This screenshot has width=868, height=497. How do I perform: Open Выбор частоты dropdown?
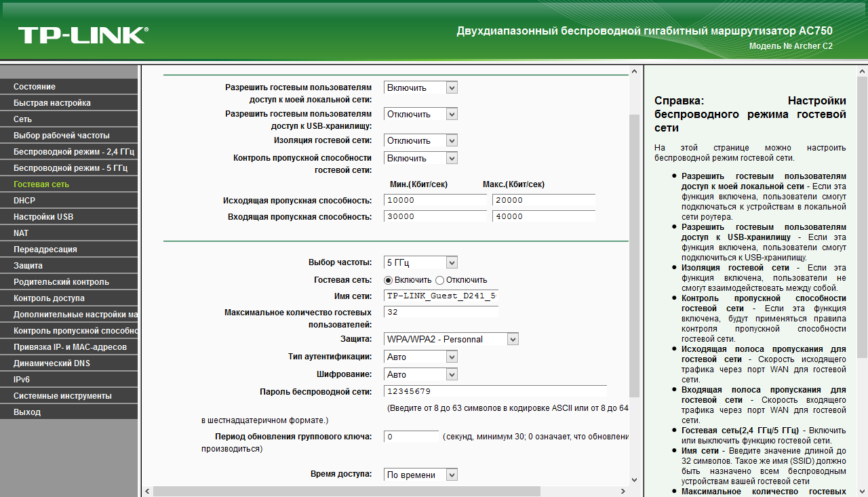420,262
